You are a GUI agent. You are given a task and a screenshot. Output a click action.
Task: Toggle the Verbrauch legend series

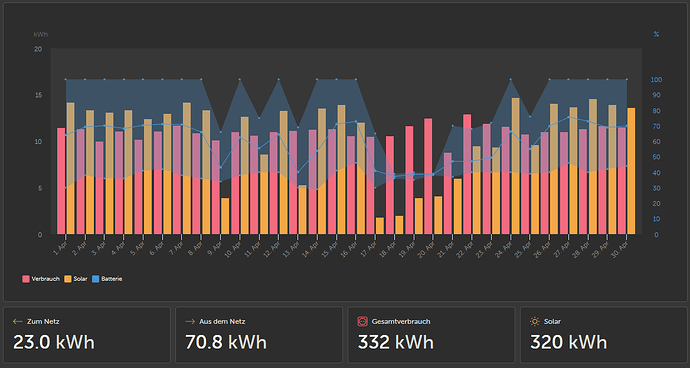click(x=41, y=279)
